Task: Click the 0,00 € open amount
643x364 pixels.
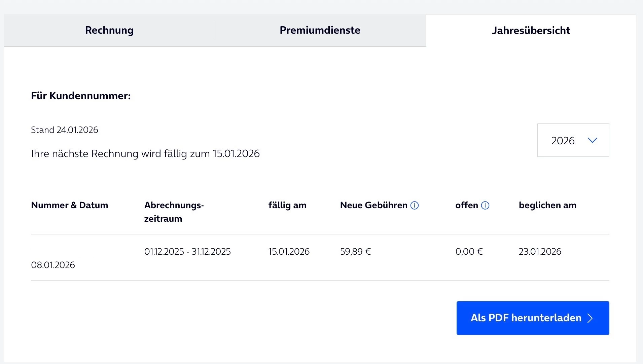Action: 469,252
